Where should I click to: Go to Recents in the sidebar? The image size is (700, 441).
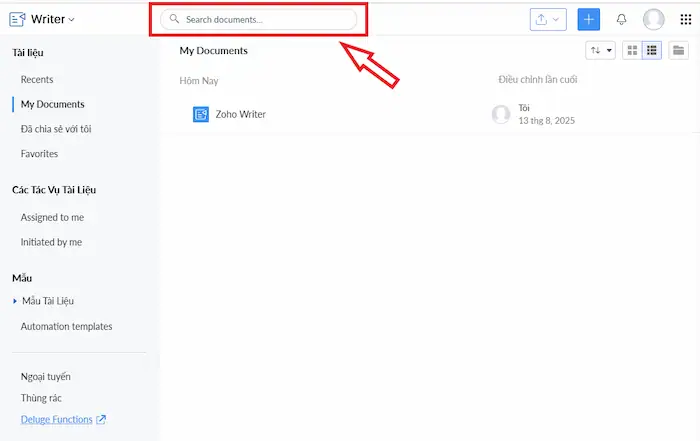click(37, 79)
